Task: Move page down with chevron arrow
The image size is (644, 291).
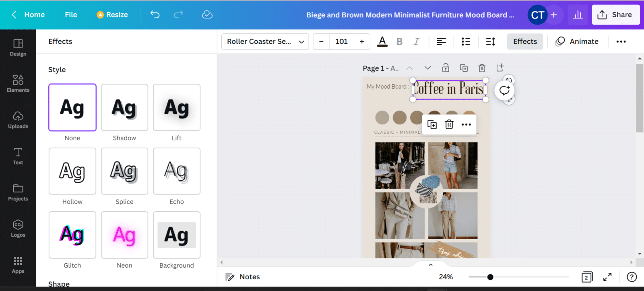Action: pos(427,68)
